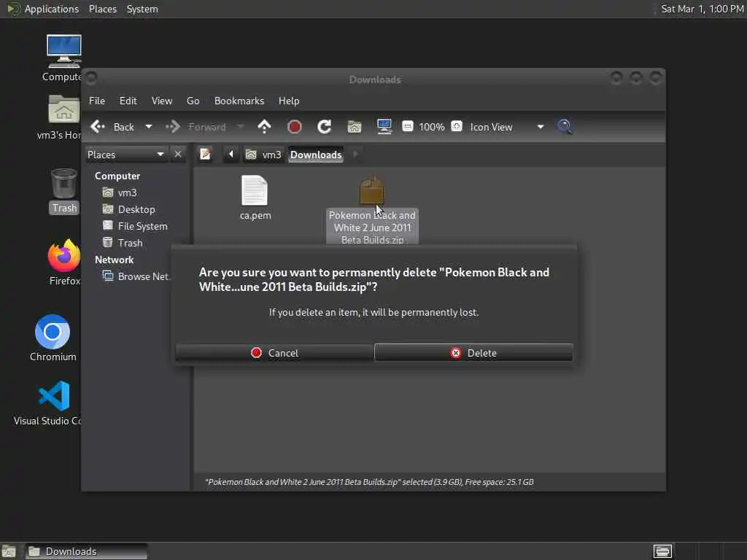Click Downloads window in taskbar
Screen dimensions: 747x560
point(86,551)
